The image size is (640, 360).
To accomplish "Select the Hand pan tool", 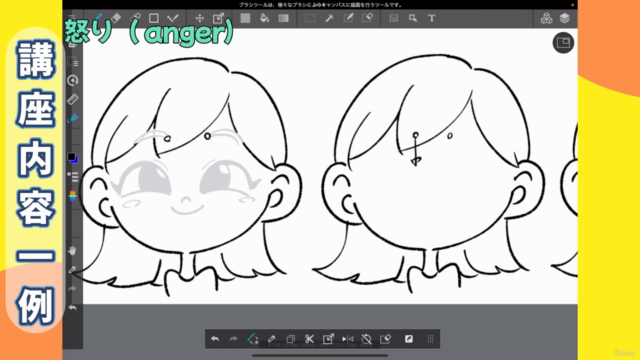I will 73,251.
